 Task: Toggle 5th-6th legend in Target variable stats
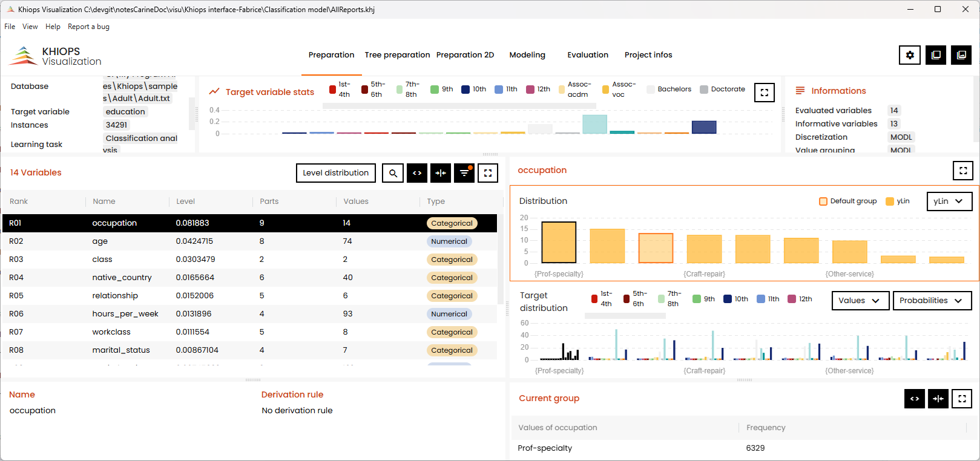pos(373,90)
